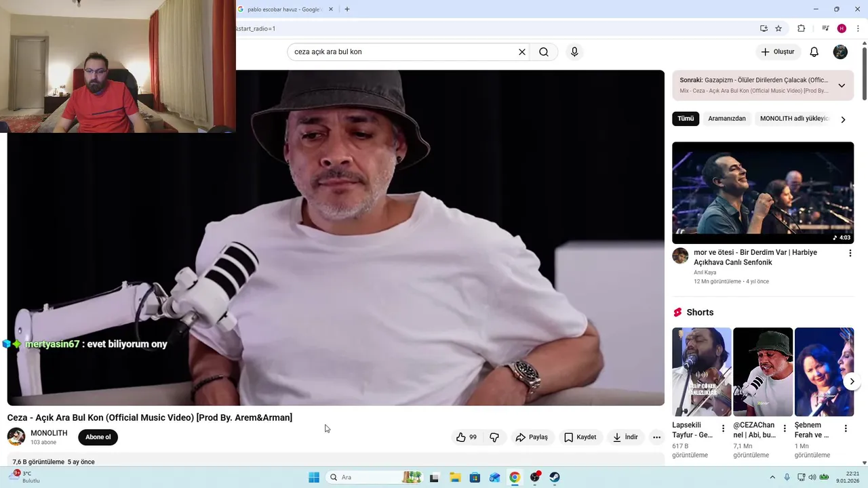The height and width of the screenshot is (488, 868).
Task: Open the MONOLITH channel avatar
Action: [16, 436]
